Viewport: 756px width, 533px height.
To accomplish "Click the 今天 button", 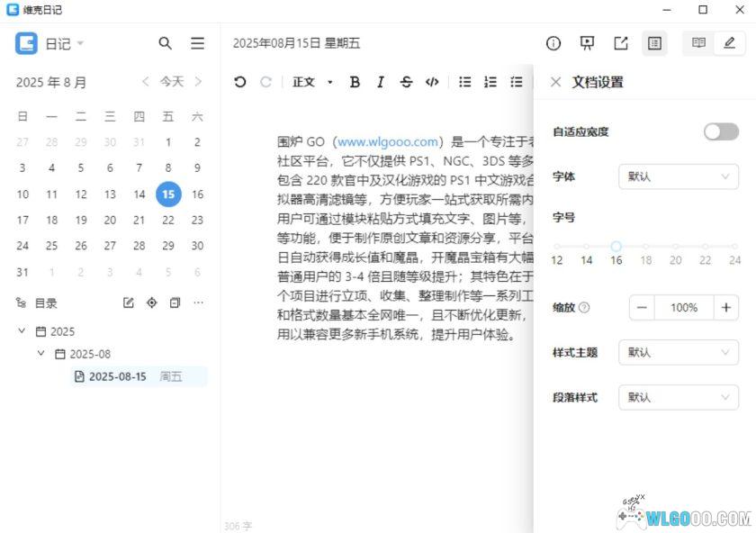I will 172,81.
